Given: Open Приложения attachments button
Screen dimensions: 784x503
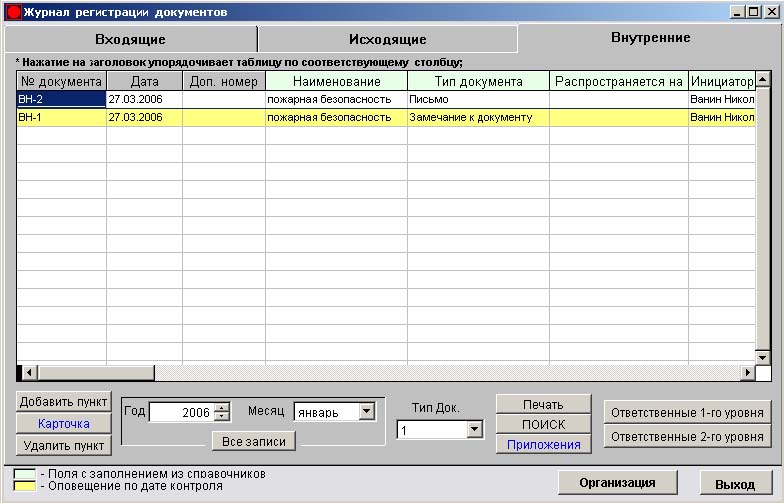Looking at the screenshot, I should pos(544,444).
